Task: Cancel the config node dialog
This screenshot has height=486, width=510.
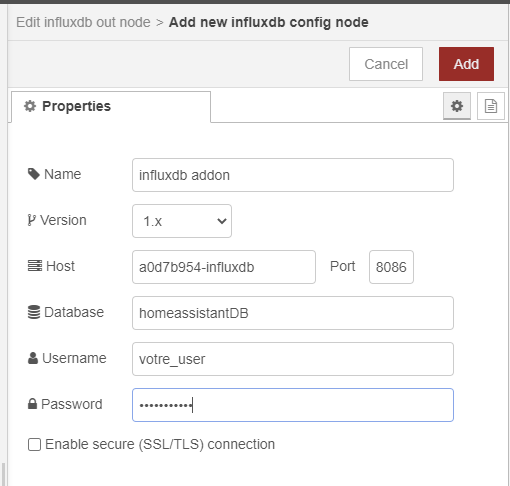Action: (386, 64)
